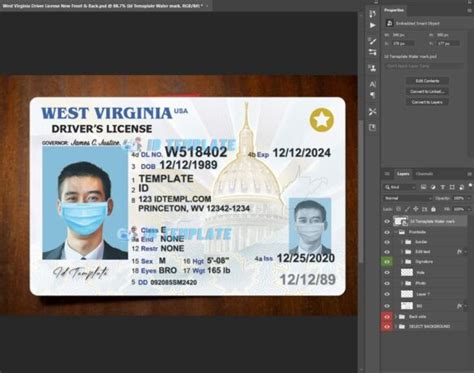The height and width of the screenshot is (373, 474).
Task: Hide the Id Template Water mark layer
Action: (x=387, y=221)
